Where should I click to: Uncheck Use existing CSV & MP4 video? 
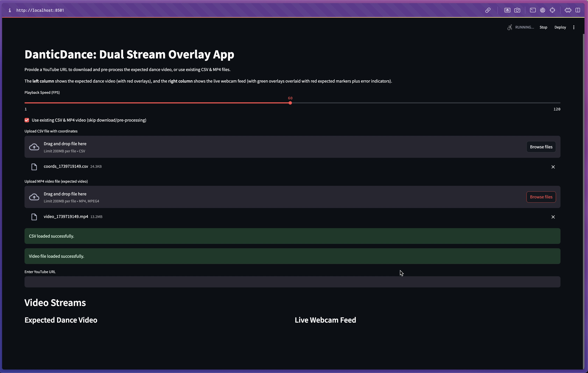(x=27, y=120)
